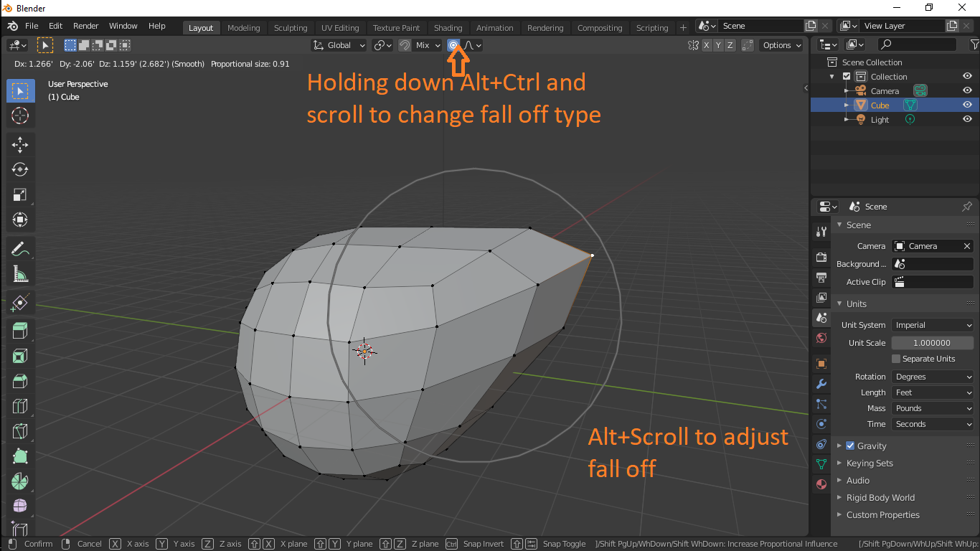Open the Render menu
Viewport: 980px width, 551px height.
(x=85, y=26)
